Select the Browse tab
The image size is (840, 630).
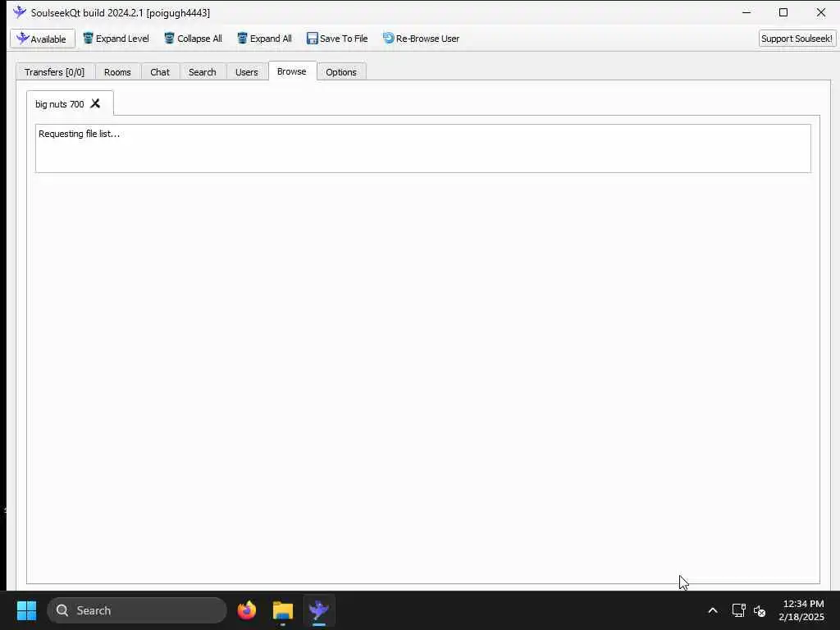(x=292, y=71)
